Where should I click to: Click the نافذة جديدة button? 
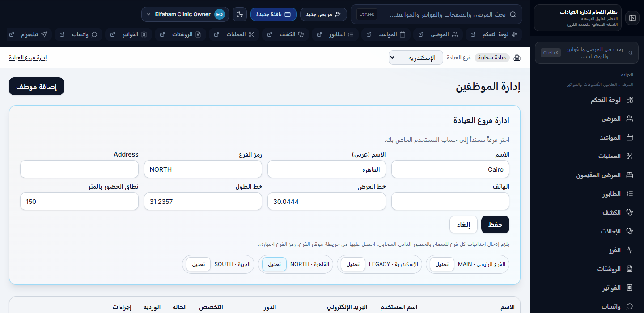(273, 14)
